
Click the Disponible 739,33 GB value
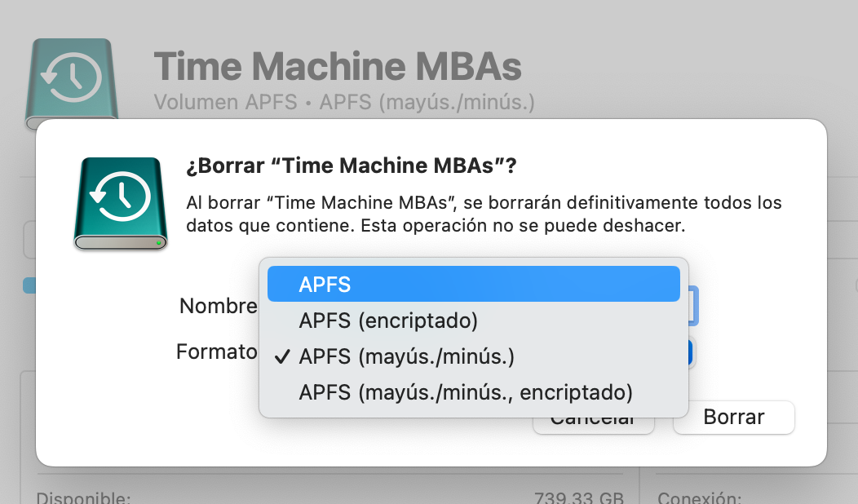click(x=579, y=497)
